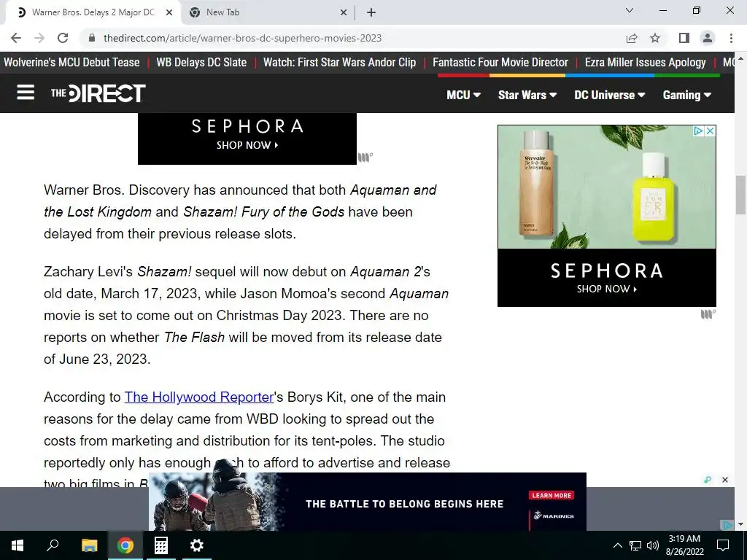Expand the DC Universe dropdown menu
Viewport: 747px width, 560px height.
[x=610, y=95]
